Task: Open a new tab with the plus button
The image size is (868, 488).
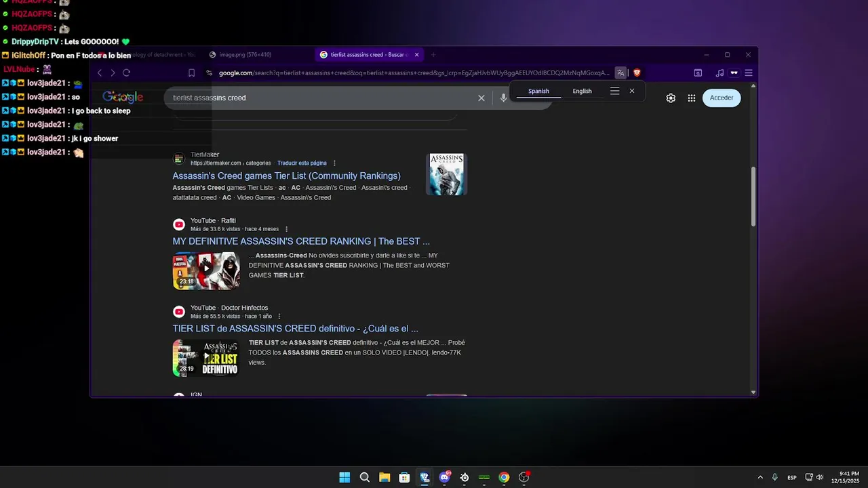Action: (x=433, y=55)
